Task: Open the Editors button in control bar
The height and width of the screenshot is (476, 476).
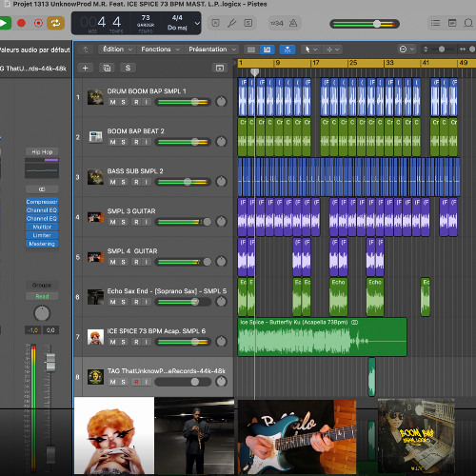Action: 248,23
